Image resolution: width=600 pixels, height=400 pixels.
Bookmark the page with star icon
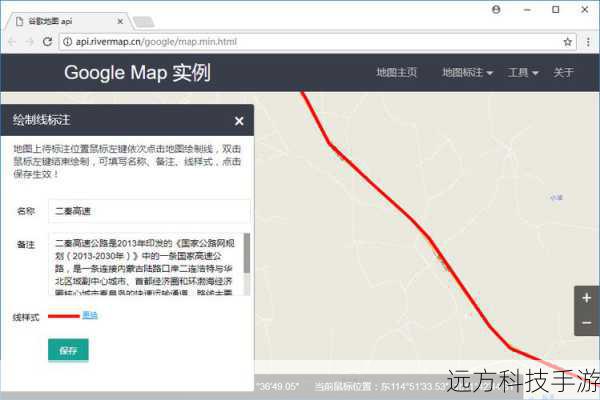[567, 42]
